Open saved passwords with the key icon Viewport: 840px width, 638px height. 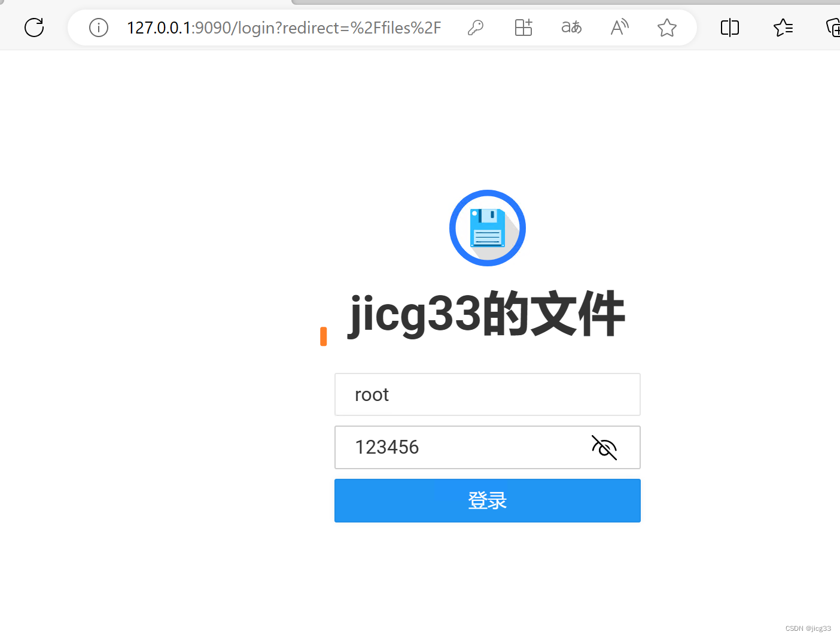(x=475, y=28)
